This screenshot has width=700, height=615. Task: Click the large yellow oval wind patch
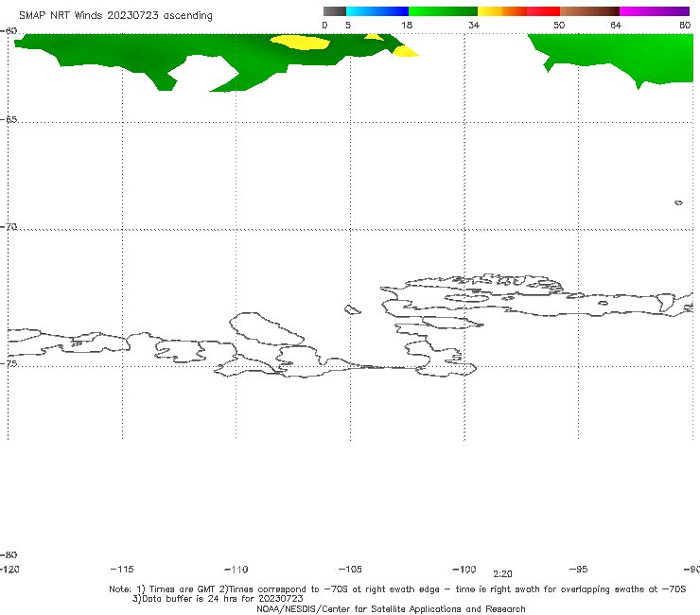coord(301,43)
